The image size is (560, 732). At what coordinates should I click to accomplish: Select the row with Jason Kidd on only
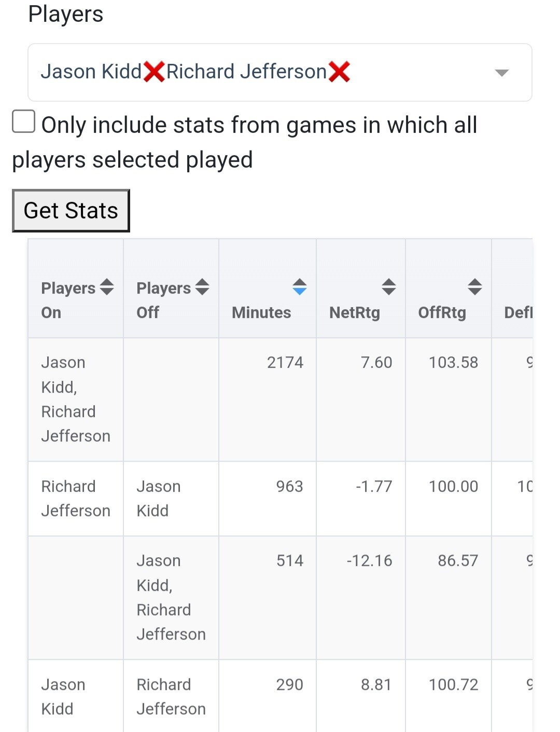click(63, 696)
